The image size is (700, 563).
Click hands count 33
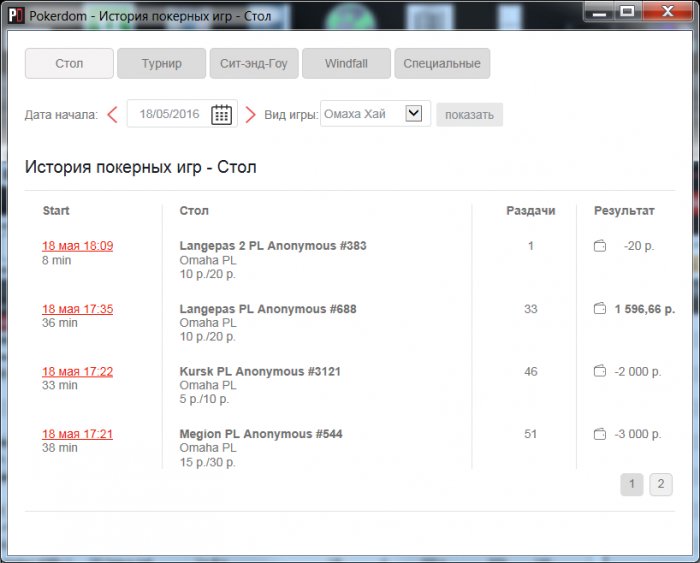(530, 309)
